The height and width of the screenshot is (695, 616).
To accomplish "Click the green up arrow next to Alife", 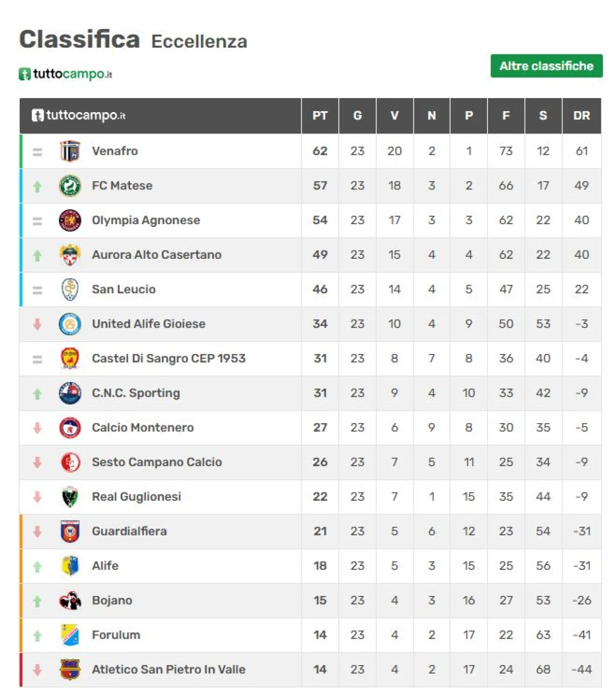I will [x=38, y=567].
